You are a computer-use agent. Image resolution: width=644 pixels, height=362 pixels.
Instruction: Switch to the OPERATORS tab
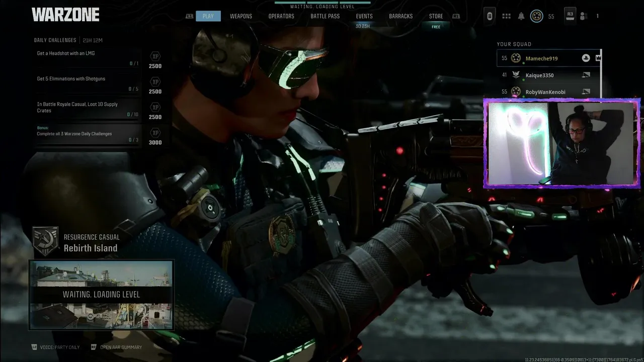[x=281, y=16]
